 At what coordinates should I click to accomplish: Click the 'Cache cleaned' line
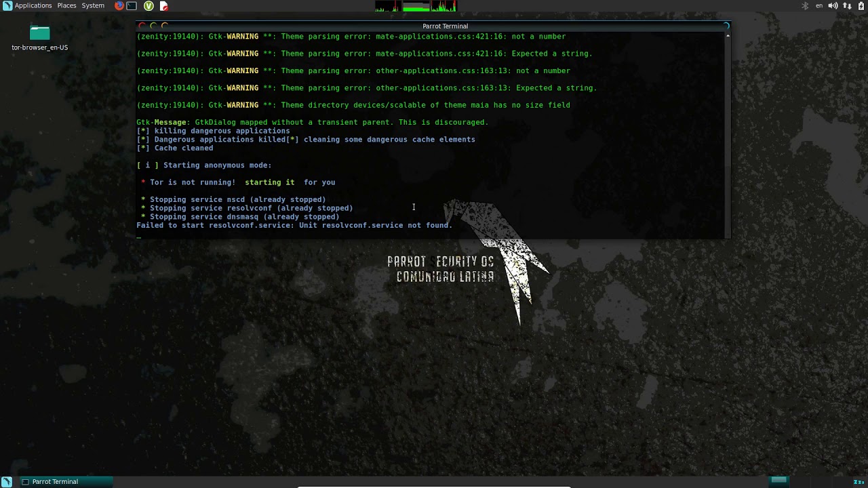point(175,148)
